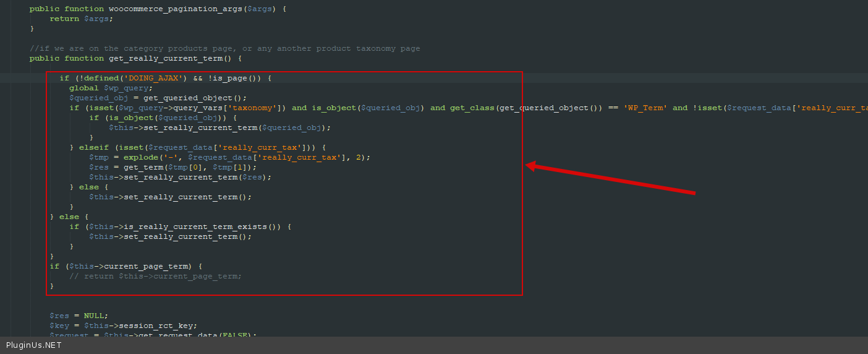Place cursor on the 'return $args;' line
868x354 pixels.
(82, 19)
